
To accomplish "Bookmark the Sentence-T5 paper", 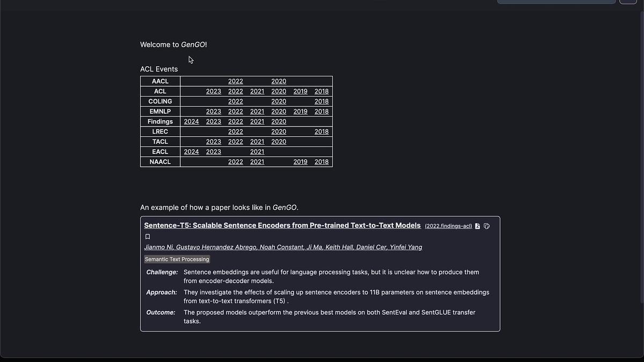I will coord(148,237).
